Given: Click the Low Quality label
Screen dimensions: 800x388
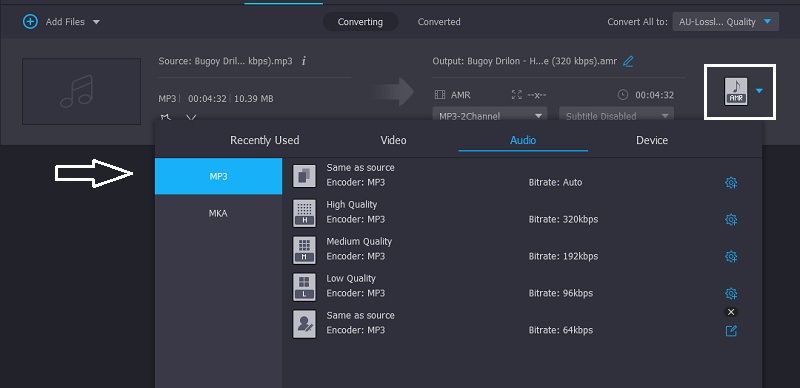Looking at the screenshot, I should [x=351, y=278].
